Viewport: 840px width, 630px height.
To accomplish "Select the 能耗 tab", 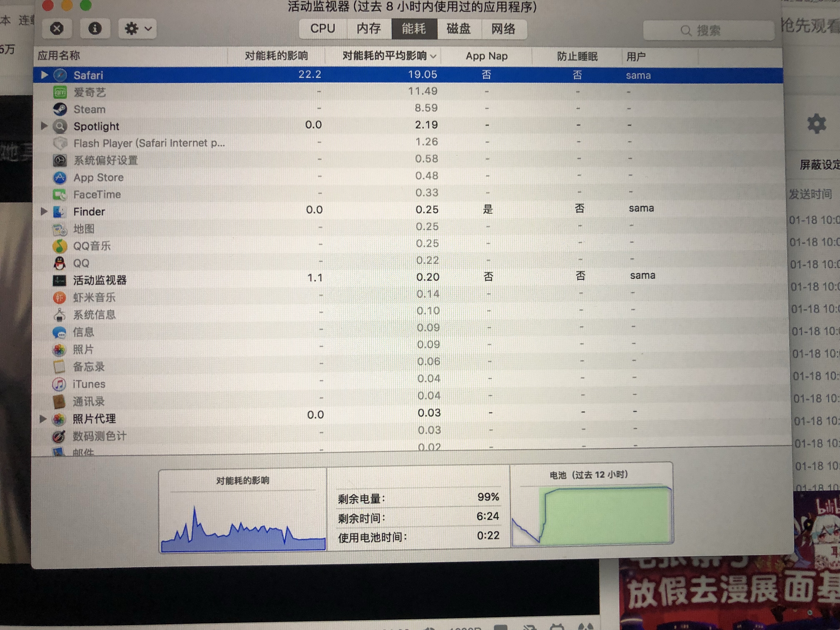I will point(414,29).
